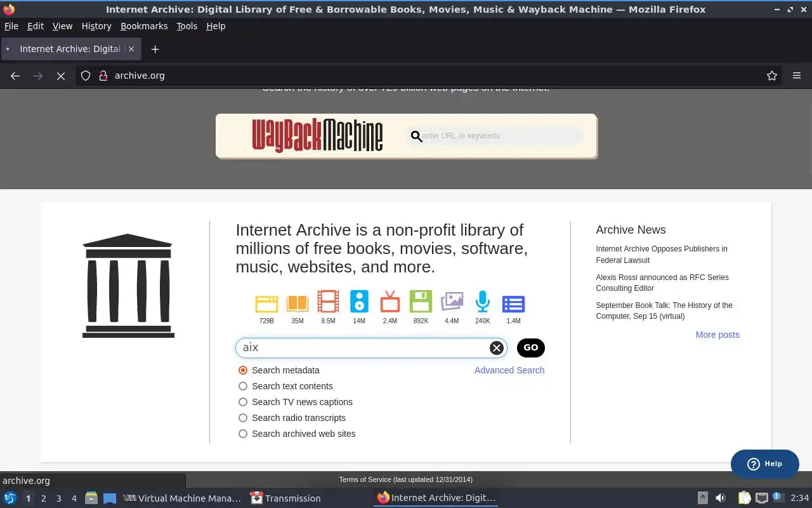
Task: Switch to Transmission taskbar window
Action: 285,498
